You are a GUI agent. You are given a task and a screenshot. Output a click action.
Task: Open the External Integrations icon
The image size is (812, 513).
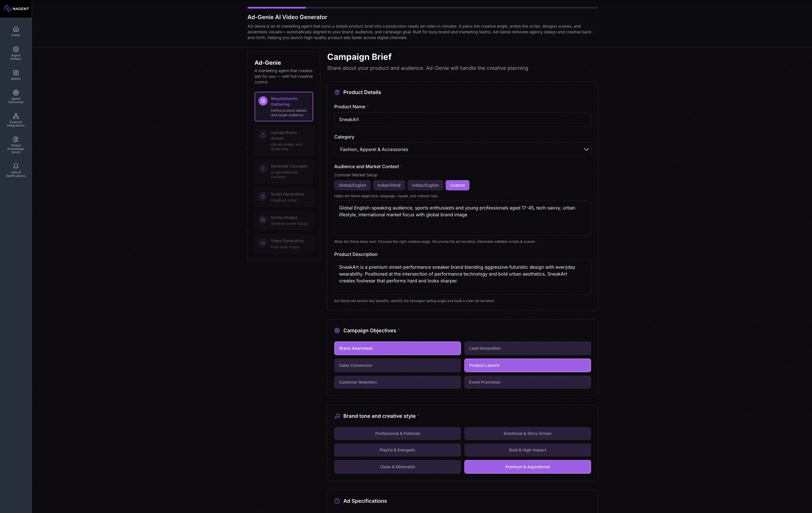(15, 116)
